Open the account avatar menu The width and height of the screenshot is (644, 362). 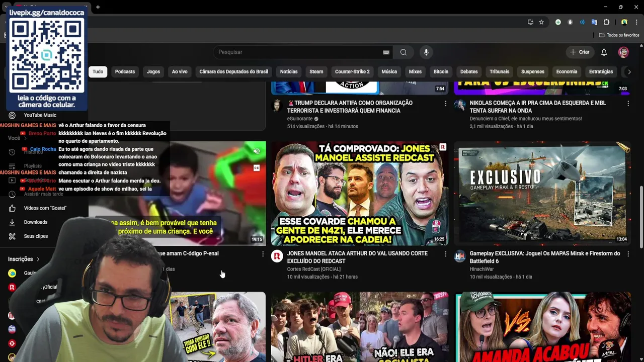pyautogui.click(x=623, y=52)
